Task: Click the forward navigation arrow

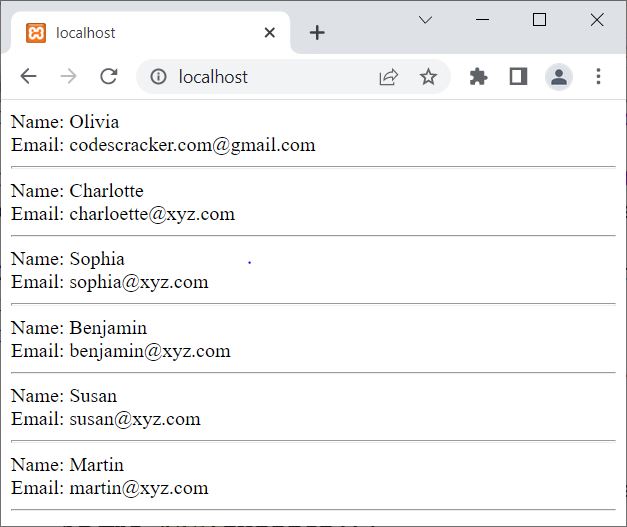Action: click(x=68, y=76)
